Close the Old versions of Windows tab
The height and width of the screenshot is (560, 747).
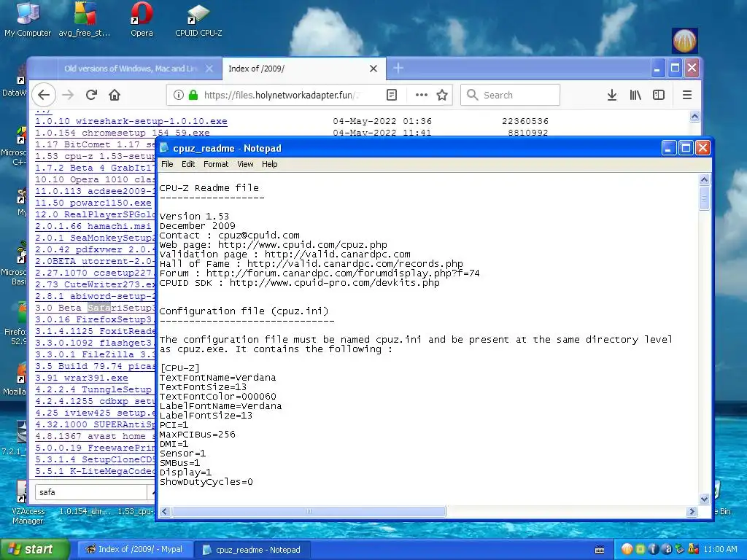tap(209, 69)
